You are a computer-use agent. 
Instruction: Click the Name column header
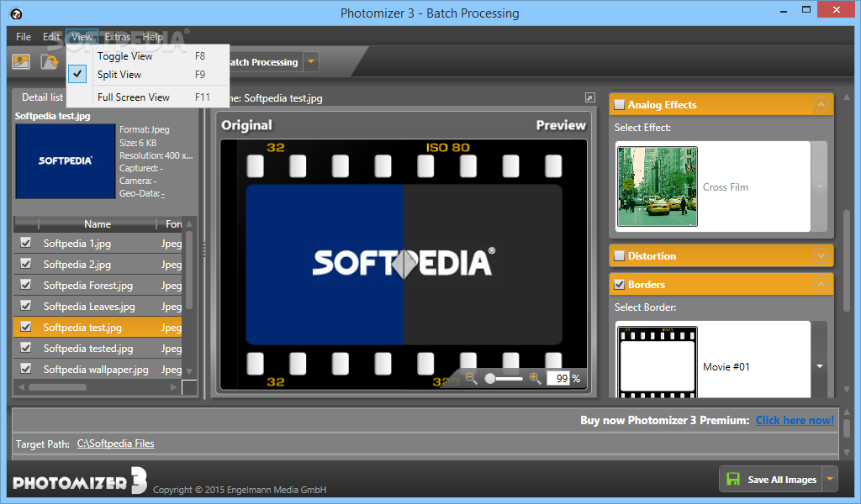98,223
